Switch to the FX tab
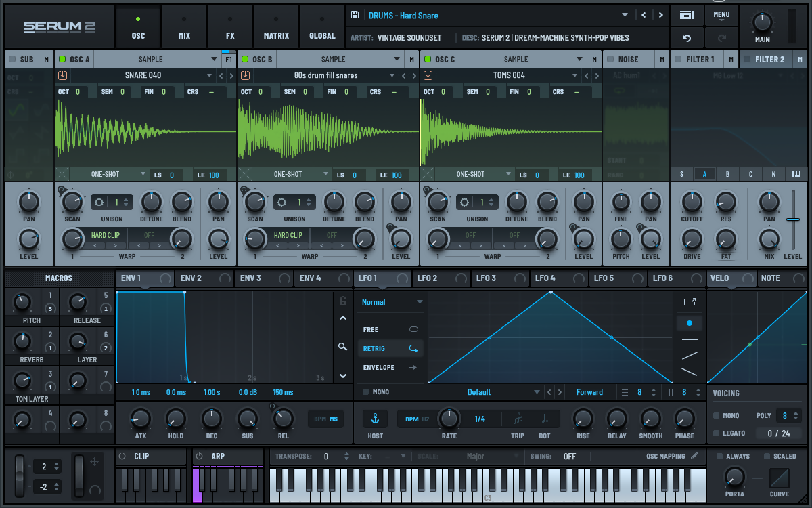812x508 pixels. point(230,27)
